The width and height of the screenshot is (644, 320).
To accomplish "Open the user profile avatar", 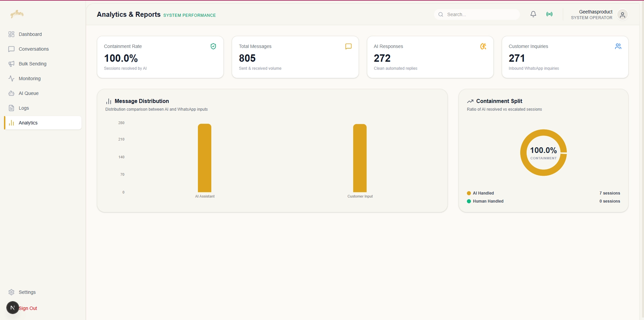I will (623, 15).
